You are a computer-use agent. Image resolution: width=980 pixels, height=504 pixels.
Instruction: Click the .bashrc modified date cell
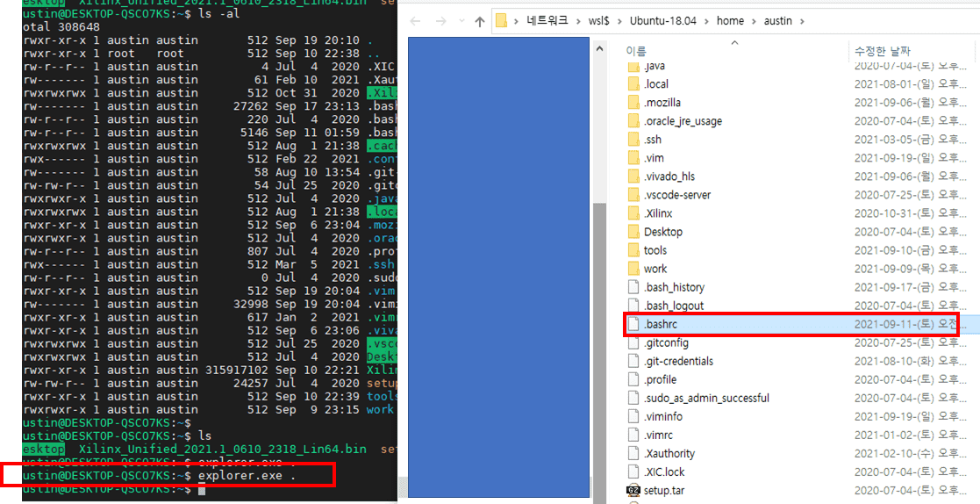(905, 324)
